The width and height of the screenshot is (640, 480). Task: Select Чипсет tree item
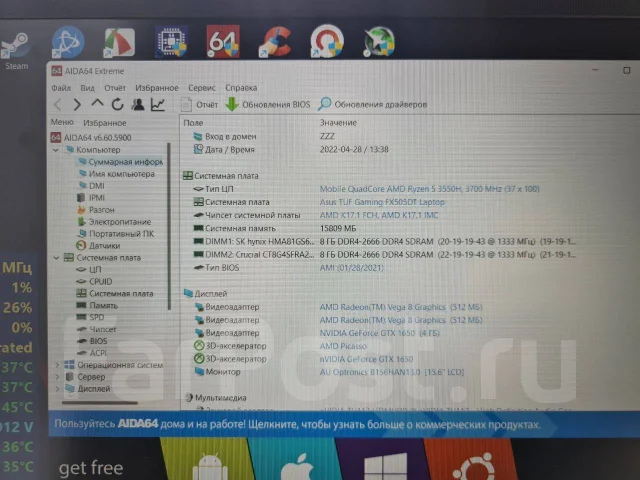click(x=97, y=329)
